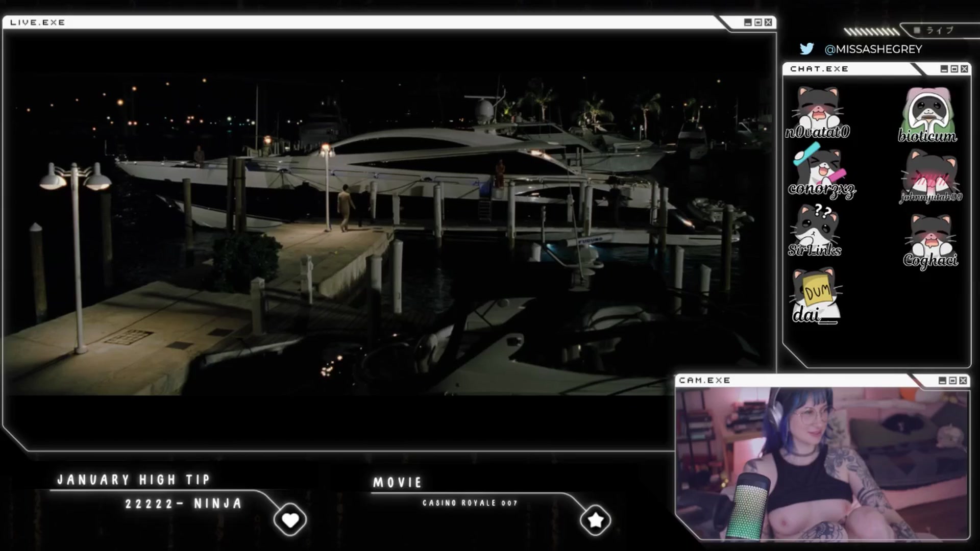Click the CHAT.EXE title text
The image size is (980, 551).
point(819,69)
